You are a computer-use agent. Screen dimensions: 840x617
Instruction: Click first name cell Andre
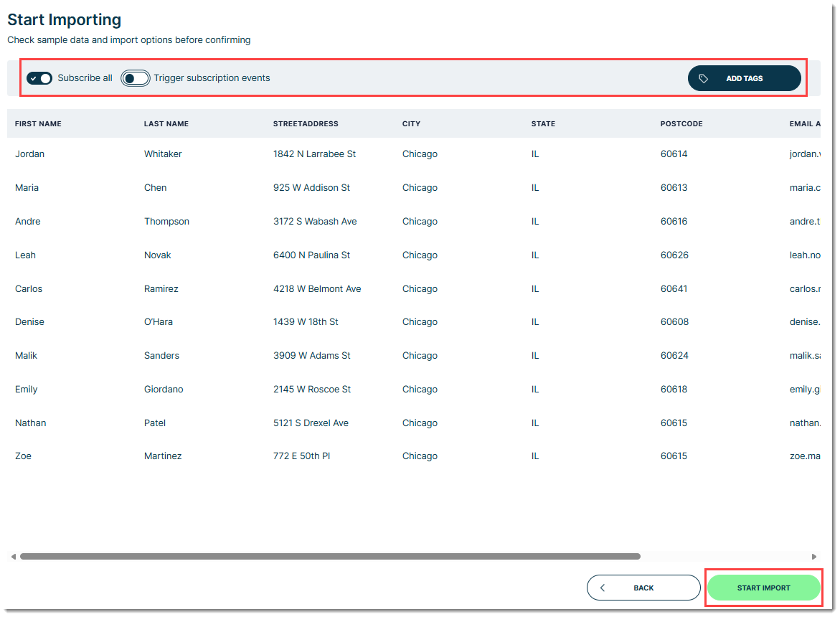[x=28, y=221]
